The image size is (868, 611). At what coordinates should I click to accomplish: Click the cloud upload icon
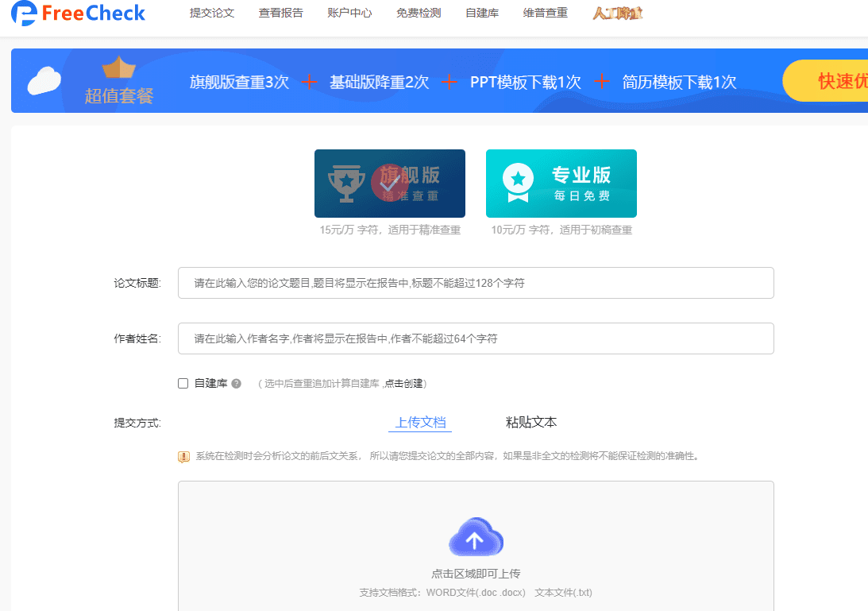click(x=475, y=538)
